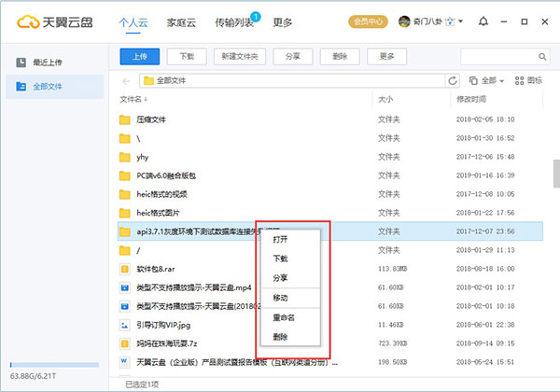Click the 压缩文件 folder icon
The image size is (560, 392).
tap(125, 119)
